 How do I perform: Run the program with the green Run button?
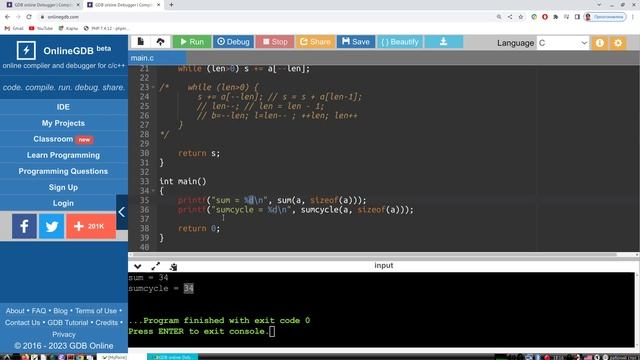(192, 42)
